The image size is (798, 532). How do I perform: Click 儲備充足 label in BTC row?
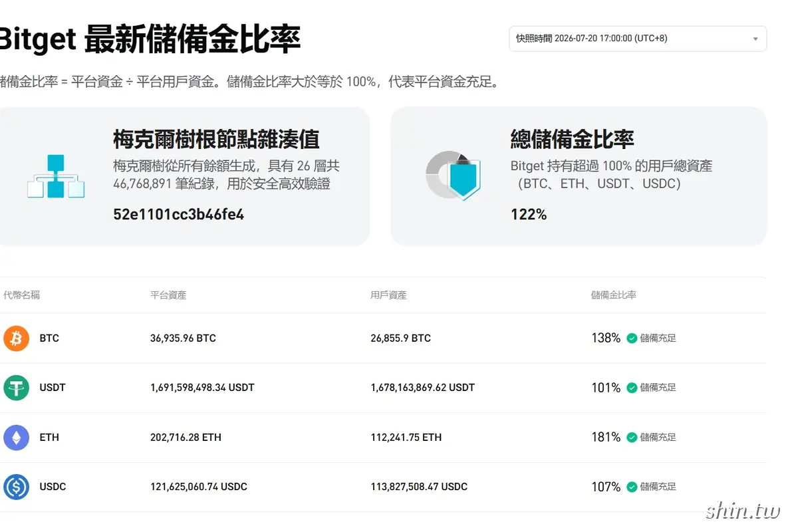pyautogui.click(x=658, y=338)
